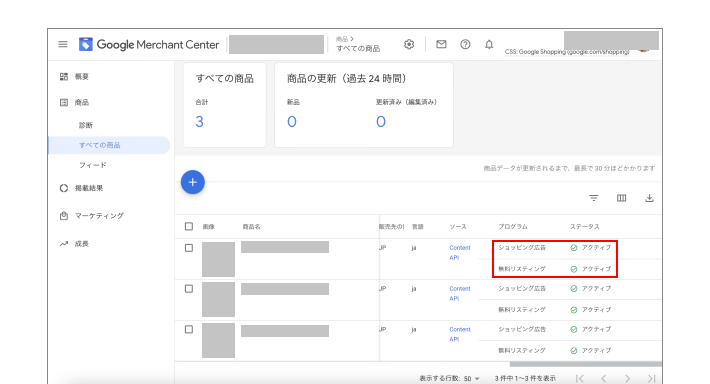Open マーケティング in the sidebar

click(x=99, y=216)
